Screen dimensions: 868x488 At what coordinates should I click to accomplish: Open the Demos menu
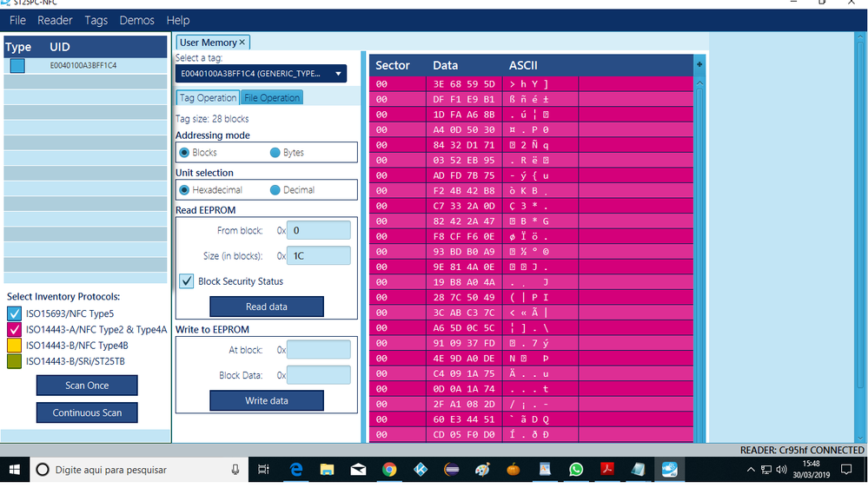(136, 21)
